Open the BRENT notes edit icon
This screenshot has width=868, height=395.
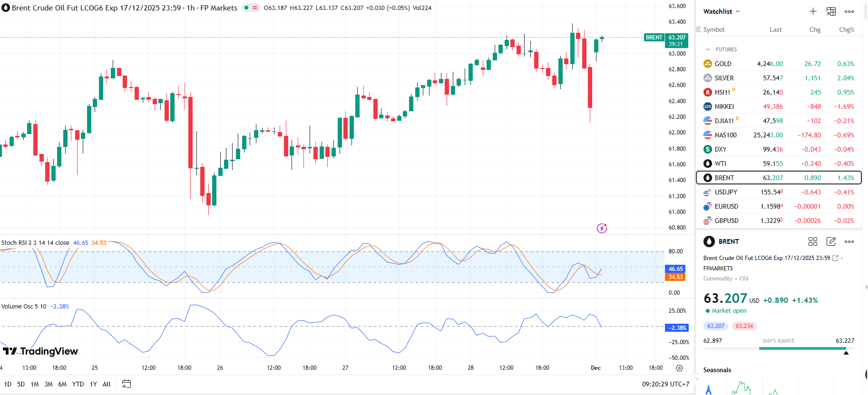coord(831,241)
